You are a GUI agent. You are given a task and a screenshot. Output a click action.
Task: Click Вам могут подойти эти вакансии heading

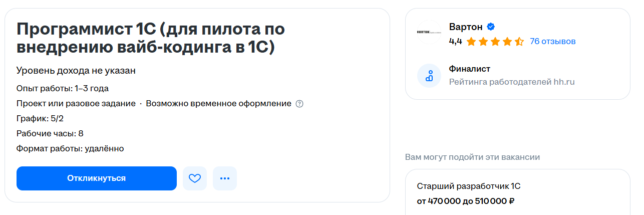point(472,157)
